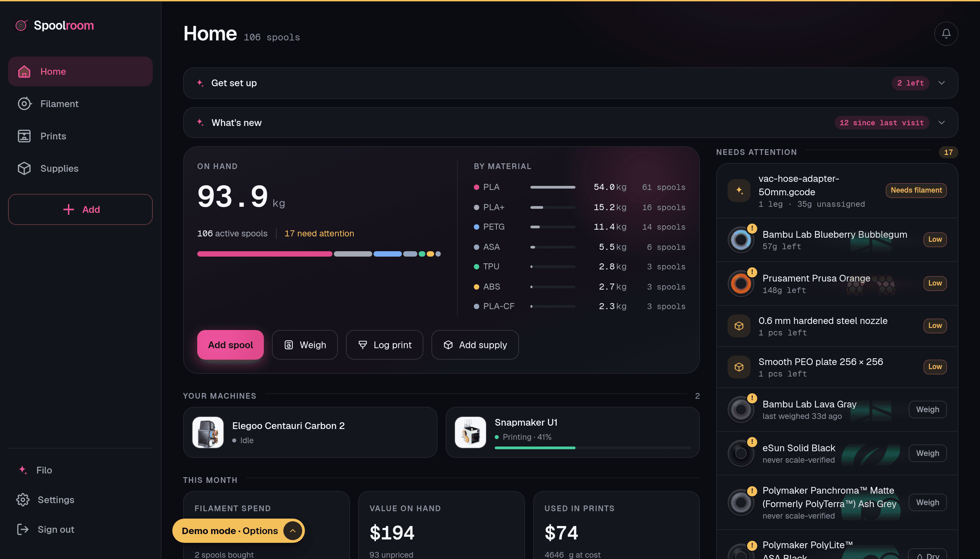Click the Add supply button
This screenshot has width=980, height=559.
point(475,345)
